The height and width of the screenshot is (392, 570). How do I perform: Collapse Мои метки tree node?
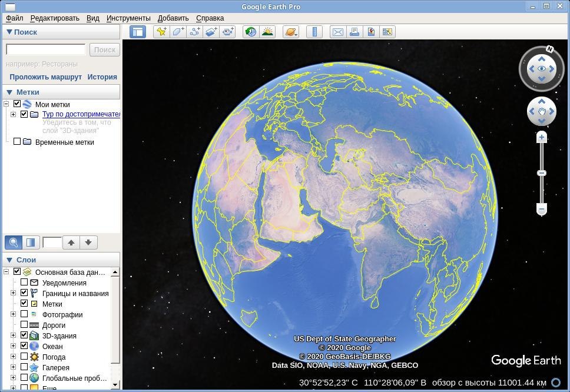tap(6, 104)
